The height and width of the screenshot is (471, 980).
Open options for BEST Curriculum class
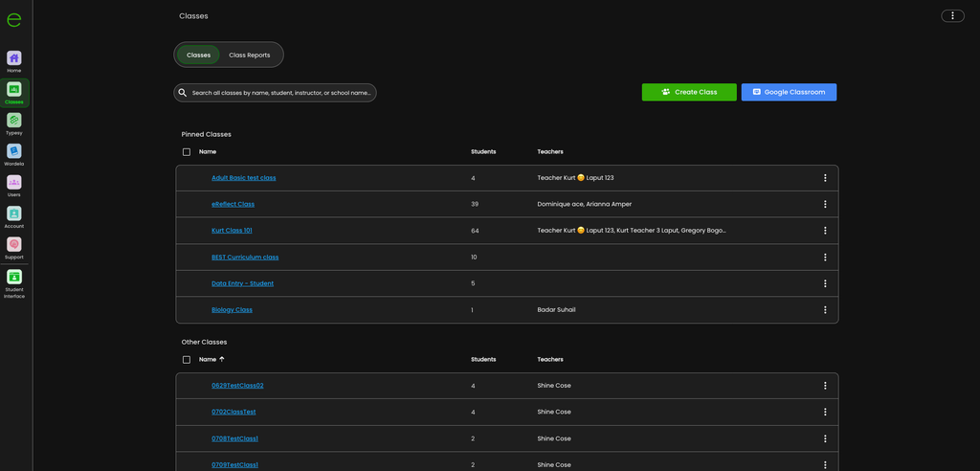tap(825, 258)
